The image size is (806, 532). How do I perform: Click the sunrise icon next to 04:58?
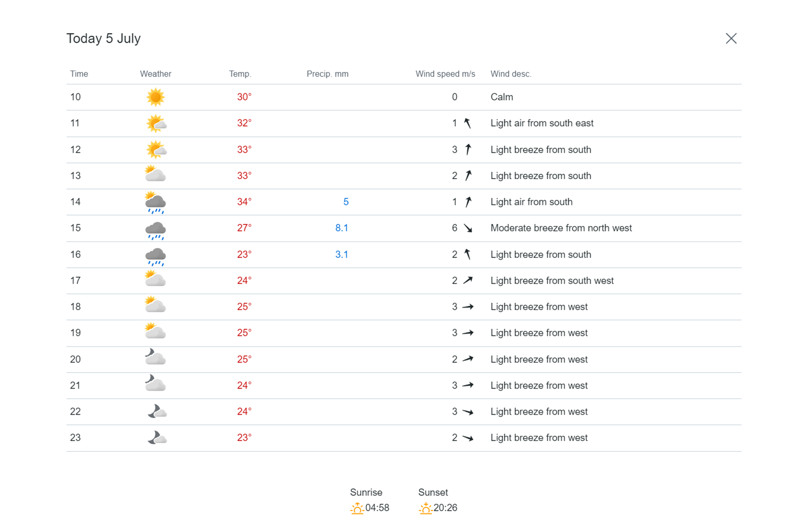[357, 508]
